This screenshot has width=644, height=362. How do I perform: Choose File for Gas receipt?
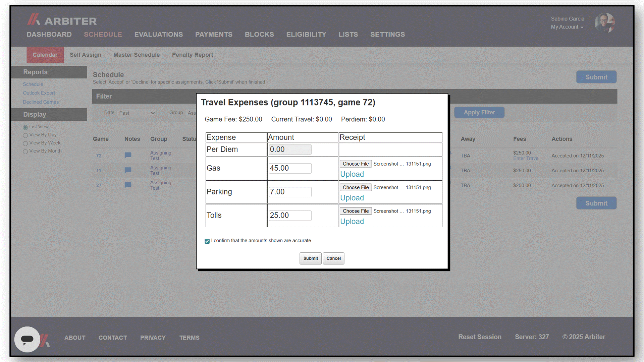tap(356, 164)
